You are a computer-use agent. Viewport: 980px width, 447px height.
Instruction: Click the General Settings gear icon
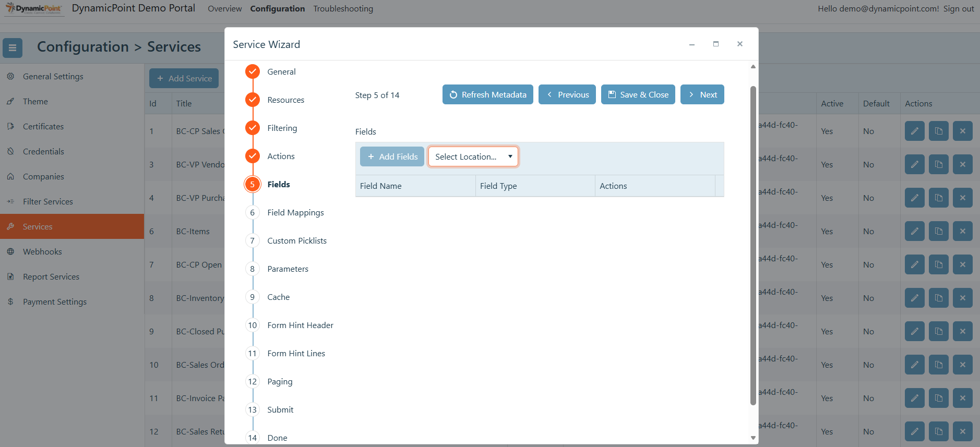click(10, 76)
